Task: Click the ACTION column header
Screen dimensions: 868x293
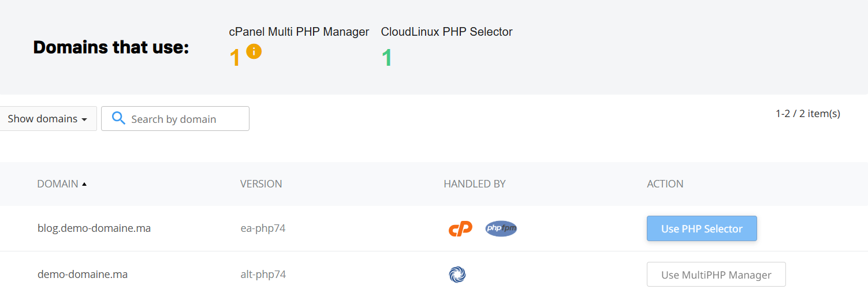Action: 665,184
